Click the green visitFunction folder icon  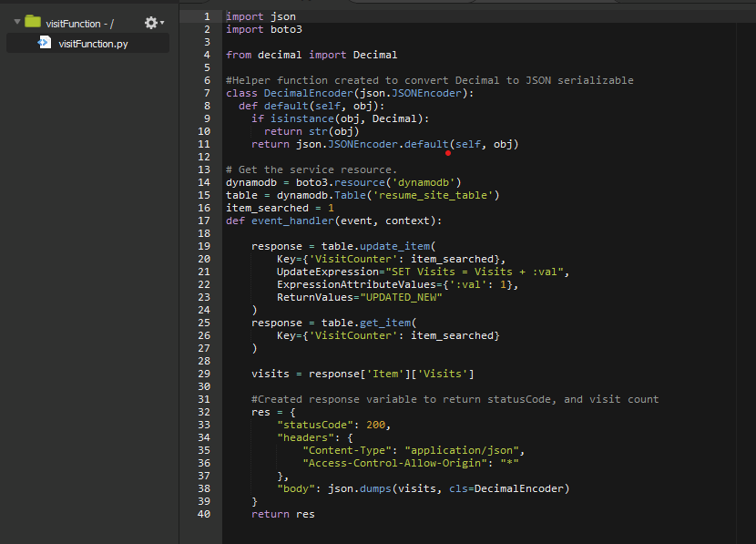[x=33, y=22]
